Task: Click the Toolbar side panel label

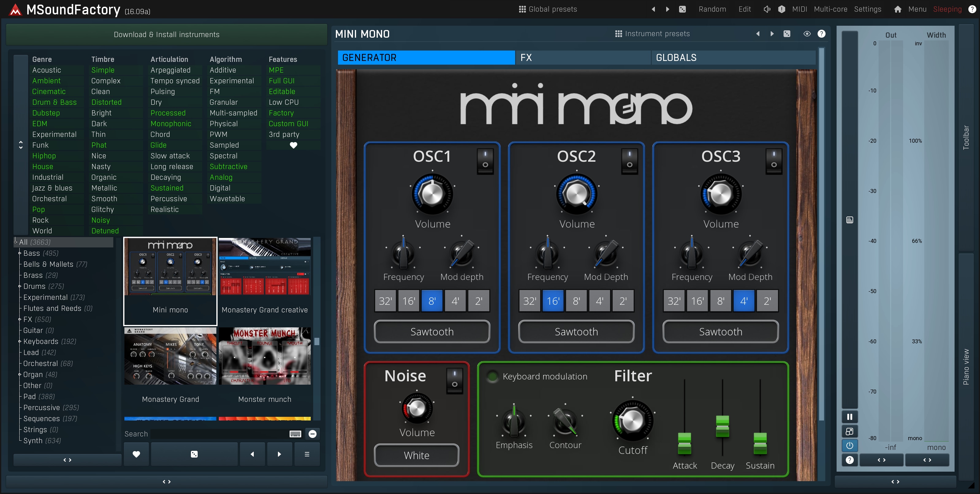Action: pos(966,137)
